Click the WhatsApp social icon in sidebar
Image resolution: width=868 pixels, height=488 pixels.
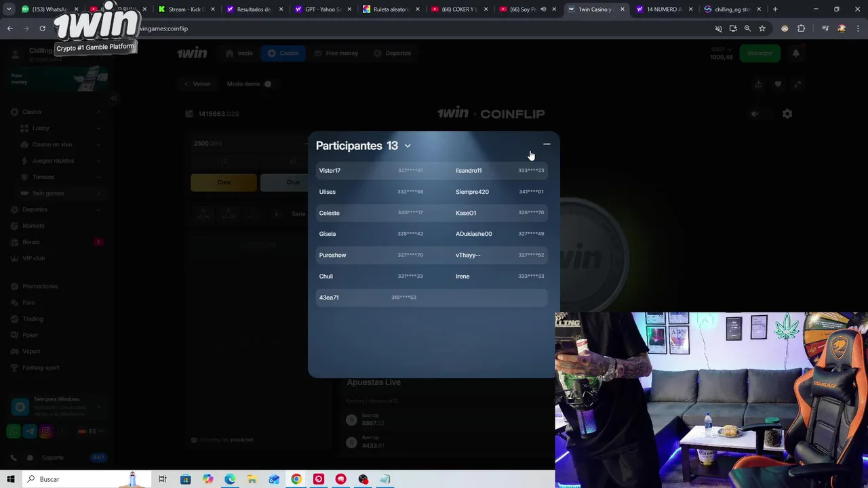[13, 431]
